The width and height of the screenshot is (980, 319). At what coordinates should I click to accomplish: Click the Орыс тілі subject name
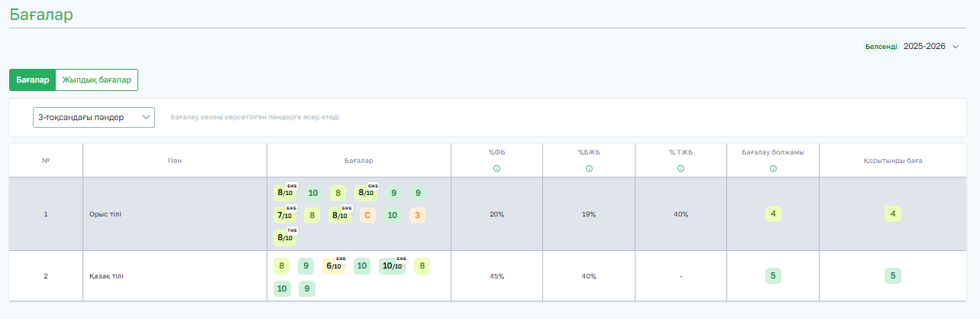coord(105,214)
